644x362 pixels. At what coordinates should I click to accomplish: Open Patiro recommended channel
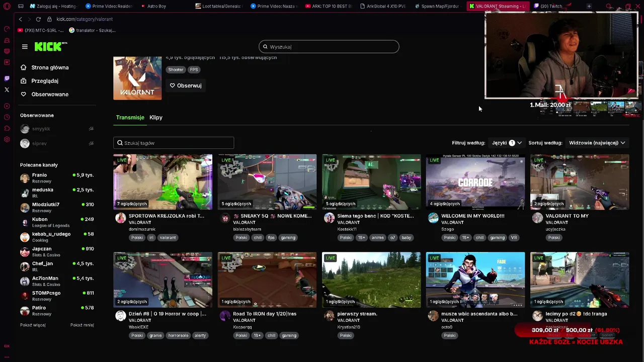pyautogui.click(x=57, y=310)
